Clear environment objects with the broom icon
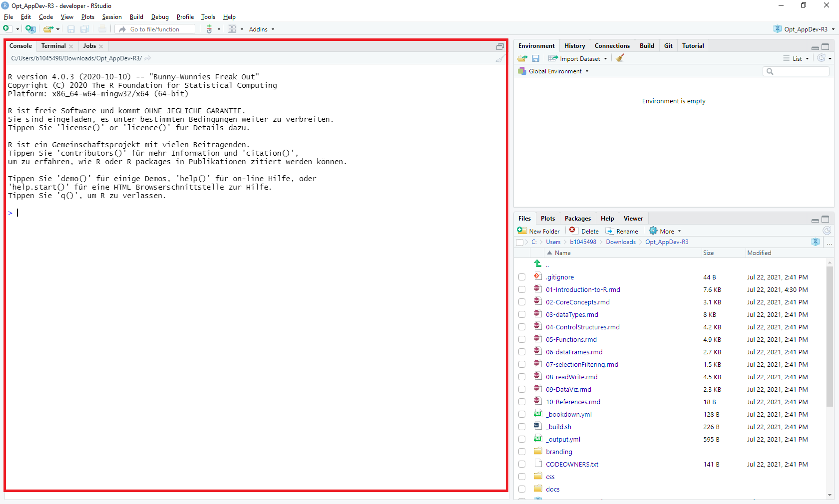 point(620,58)
